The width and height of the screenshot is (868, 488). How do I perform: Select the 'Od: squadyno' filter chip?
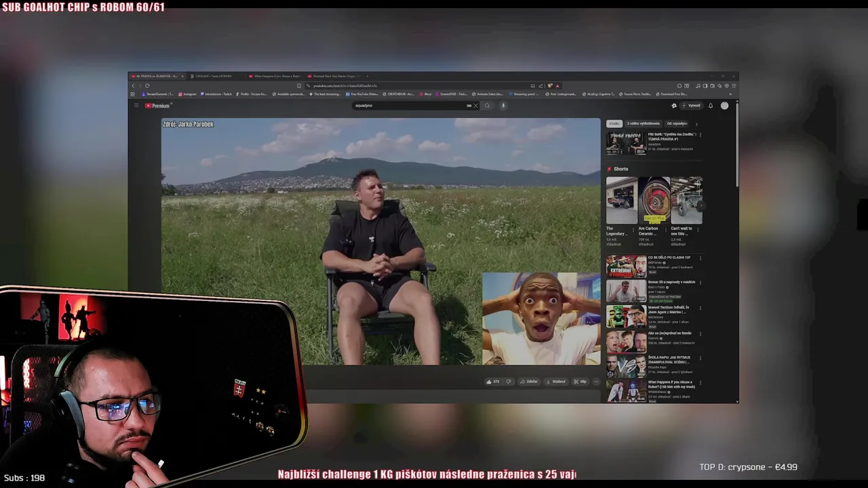(x=677, y=123)
